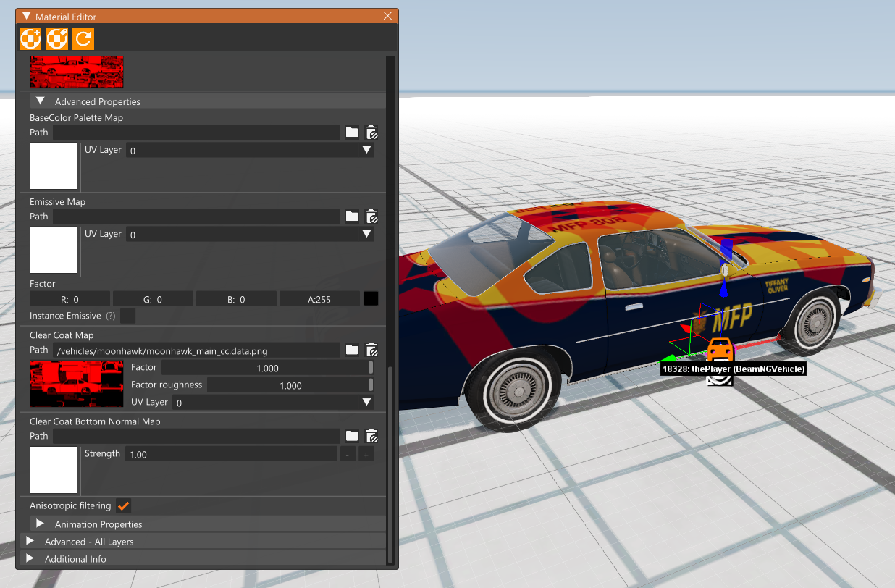Browse file for Emissive Map path

[352, 217]
